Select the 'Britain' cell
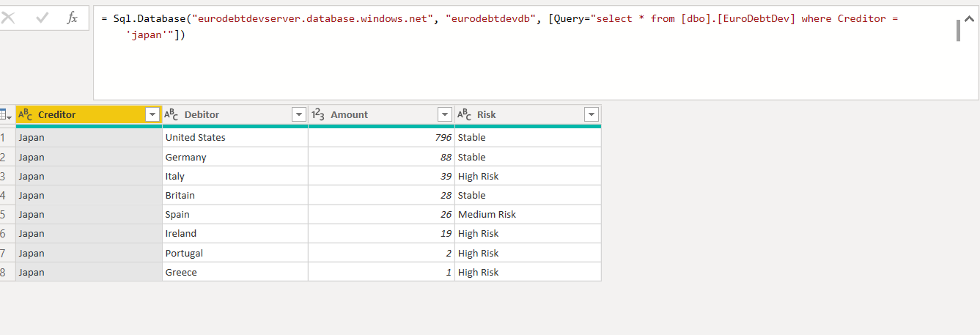980x335 pixels. [235, 195]
